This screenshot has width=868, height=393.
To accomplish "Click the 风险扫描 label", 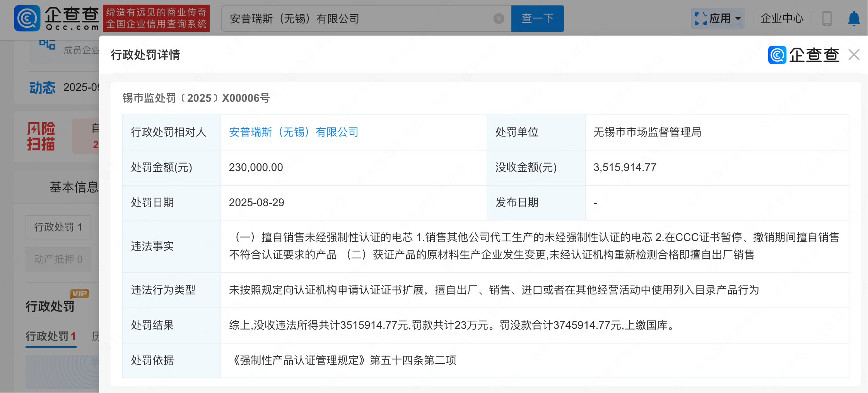I will tap(41, 136).
